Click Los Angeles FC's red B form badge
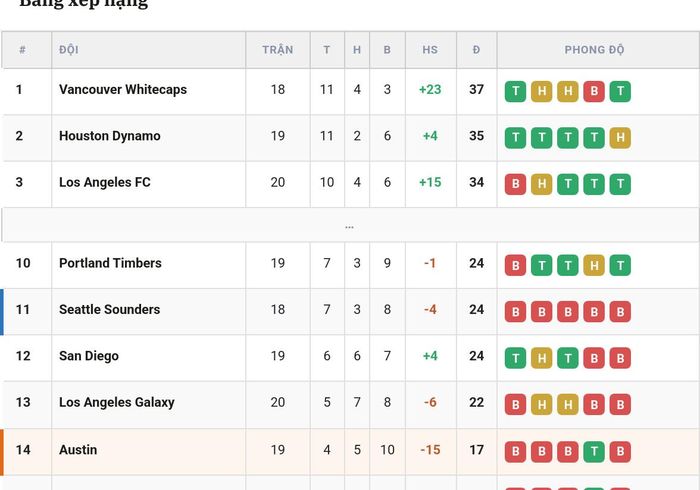This screenshot has height=490, width=700. click(x=515, y=184)
